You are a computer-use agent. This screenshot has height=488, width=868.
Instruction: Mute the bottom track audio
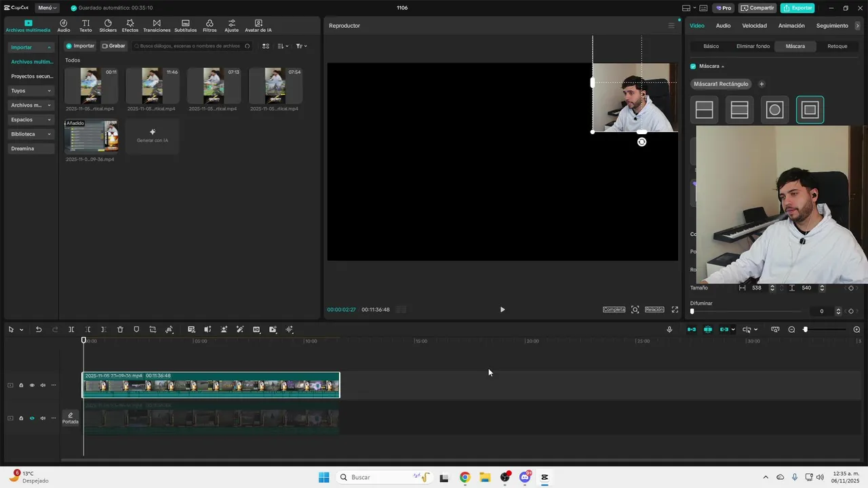43,418
